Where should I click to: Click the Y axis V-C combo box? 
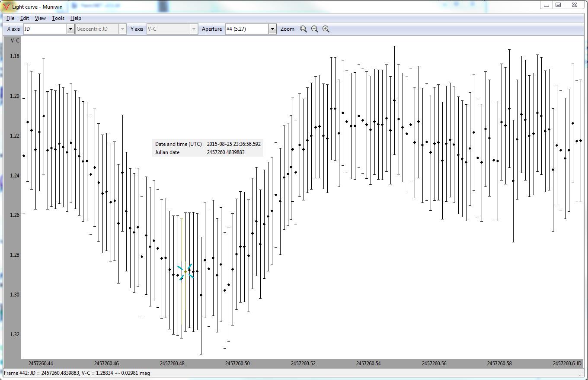(x=172, y=29)
